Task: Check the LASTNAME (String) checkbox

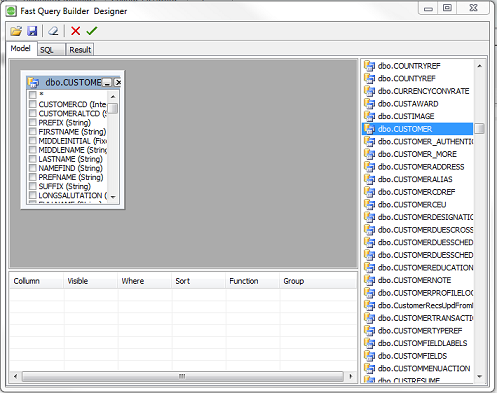Action: (x=33, y=159)
